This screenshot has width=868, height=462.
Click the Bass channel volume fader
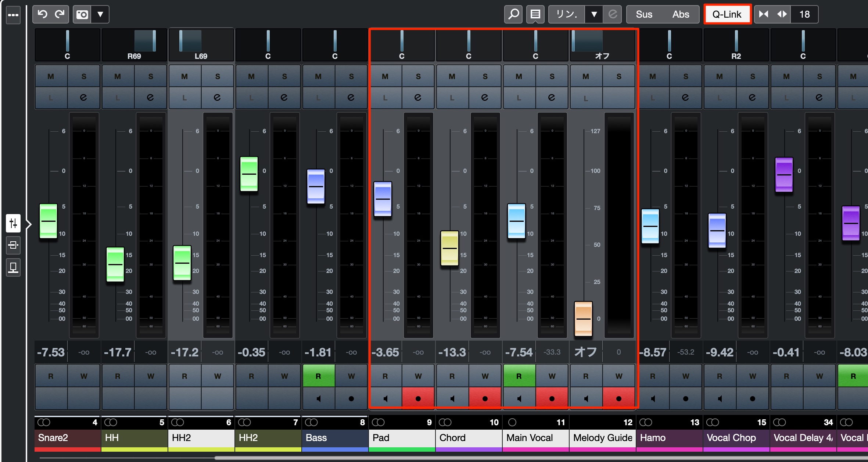316,186
